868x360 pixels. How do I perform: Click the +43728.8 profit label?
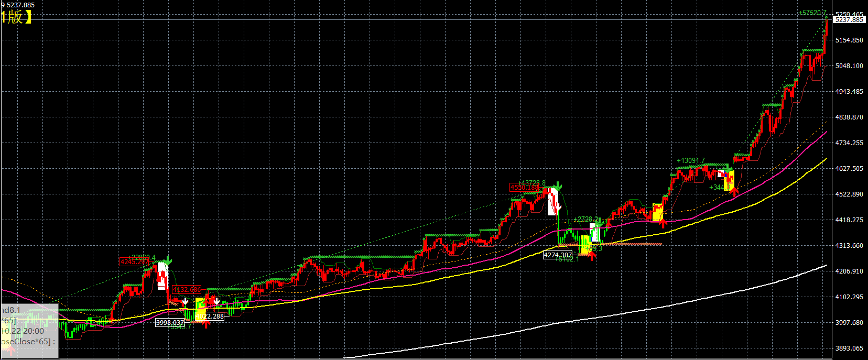(531, 183)
